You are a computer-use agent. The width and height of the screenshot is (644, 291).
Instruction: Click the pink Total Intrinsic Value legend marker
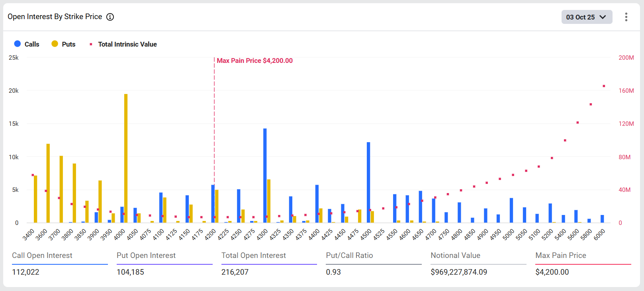coord(91,44)
